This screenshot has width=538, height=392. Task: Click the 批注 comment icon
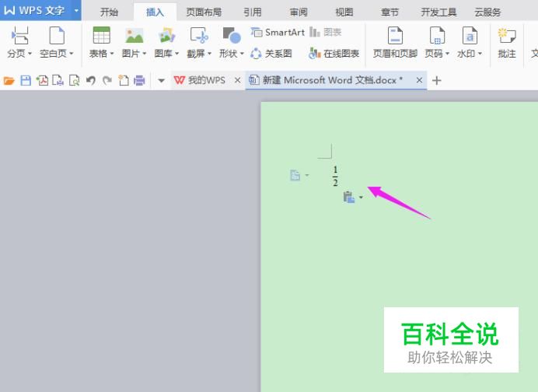click(x=507, y=36)
